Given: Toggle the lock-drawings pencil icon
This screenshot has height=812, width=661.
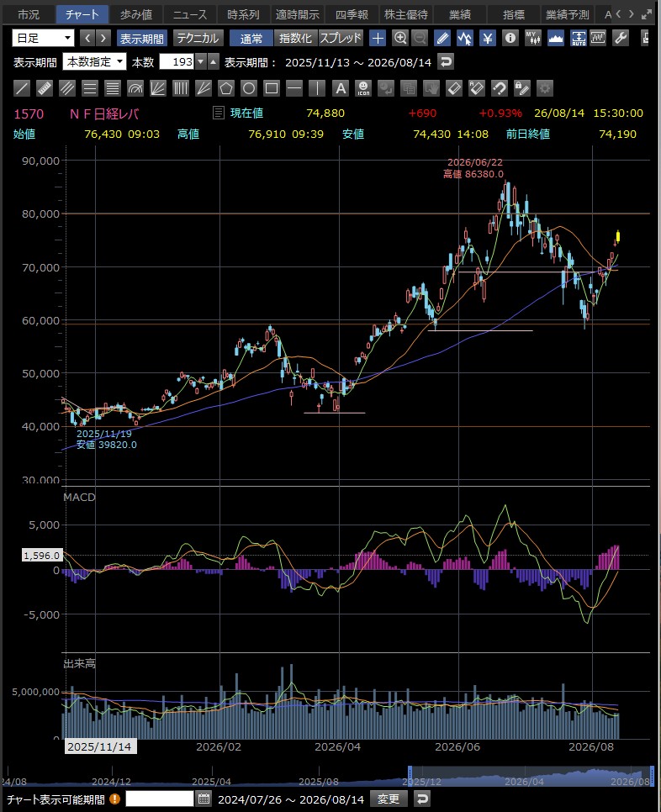Looking at the screenshot, I should click(x=522, y=88).
